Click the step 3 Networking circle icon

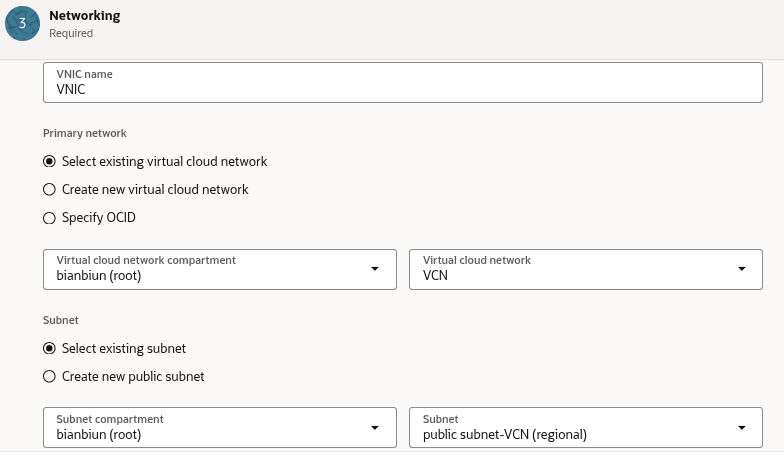(x=22, y=23)
